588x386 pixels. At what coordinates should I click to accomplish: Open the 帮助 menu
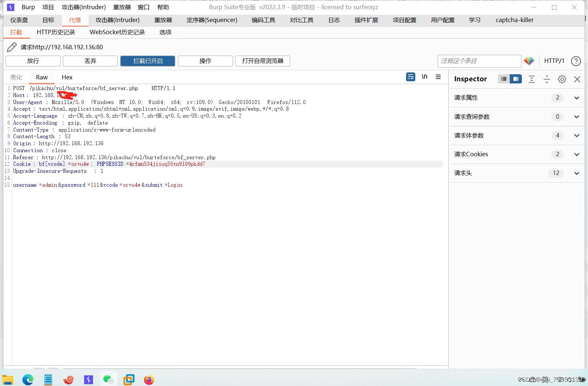(163, 7)
